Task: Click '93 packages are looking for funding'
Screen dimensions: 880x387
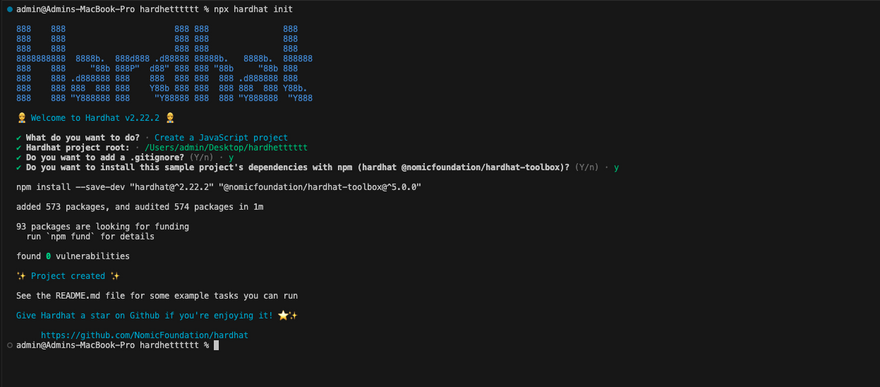Action: [x=103, y=227]
